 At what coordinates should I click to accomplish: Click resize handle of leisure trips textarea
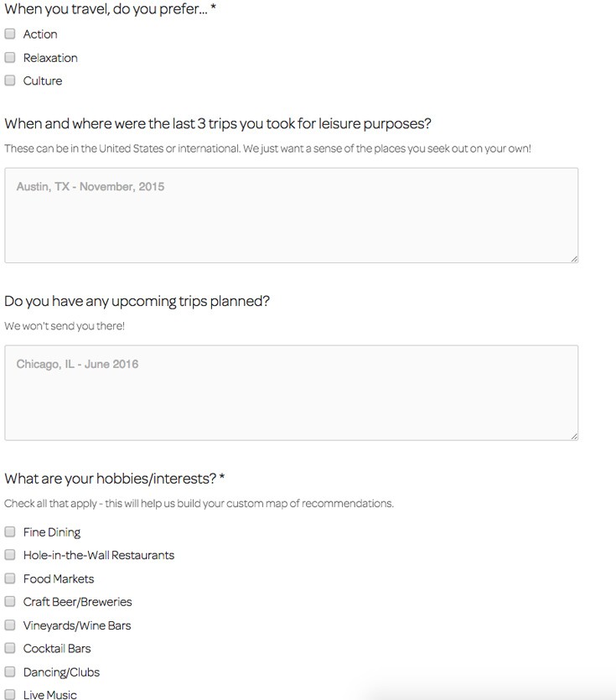574,258
